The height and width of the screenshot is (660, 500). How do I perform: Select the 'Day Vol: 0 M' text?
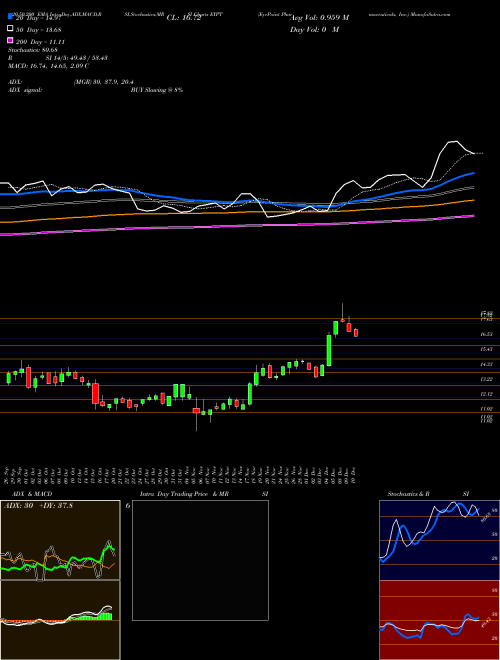[x=314, y=30]
